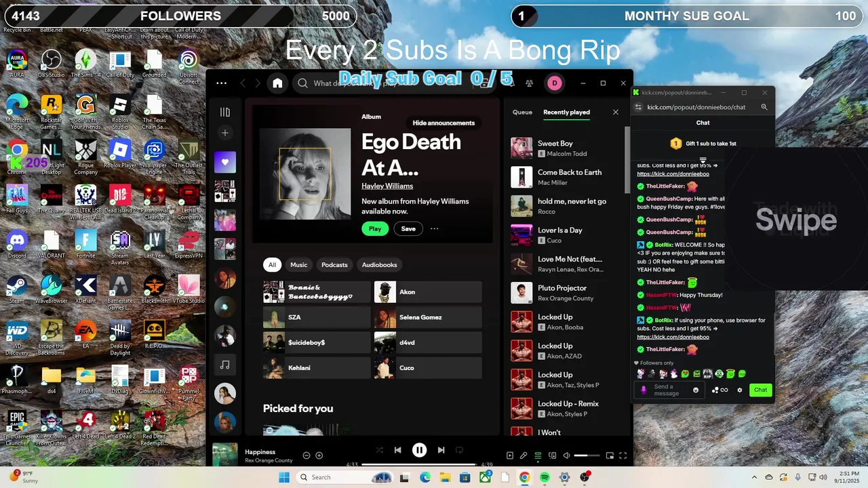Screen dimensions: 868x488
Task: Open Happiness album art thumbnail
Action: pyautogui.click(x=225, y=455)
